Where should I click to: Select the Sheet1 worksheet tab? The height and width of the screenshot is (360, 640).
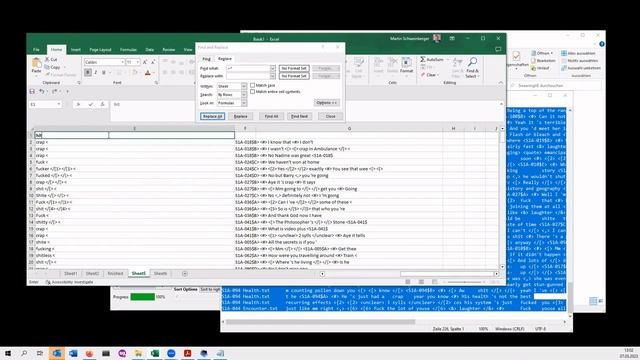click(x=71, y=273)
